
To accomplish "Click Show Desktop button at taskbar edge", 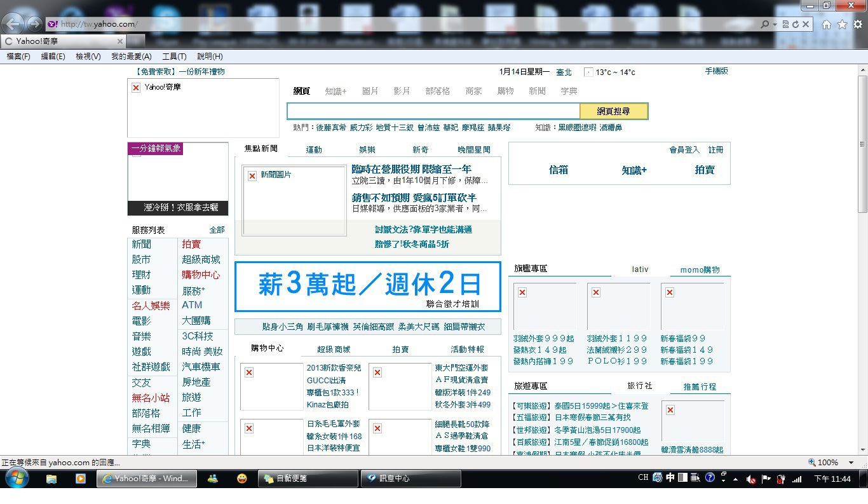I will click(864, 479).
